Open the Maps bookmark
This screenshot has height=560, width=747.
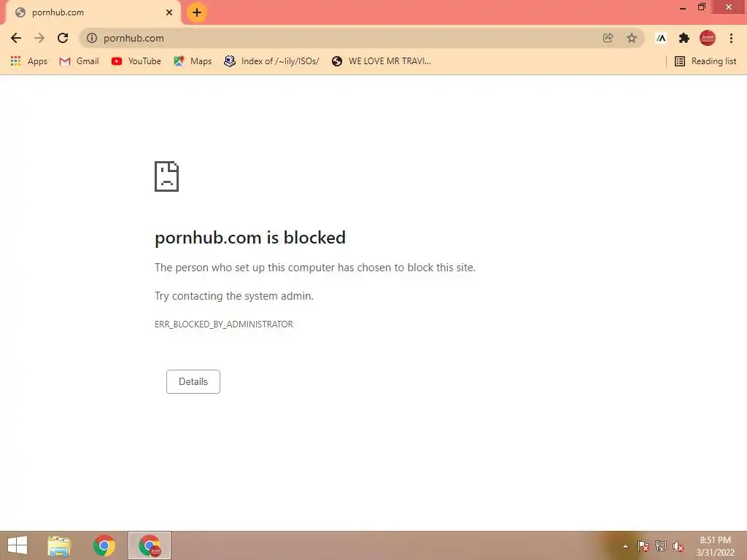click(x=193, y=61)
